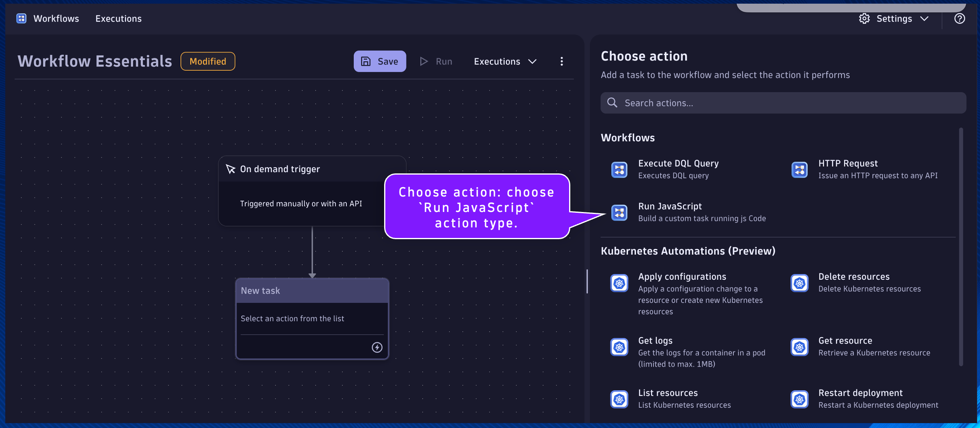Click the Run JavaScript icon
Viewport: 980px width, 428px height.
pyautogui.click(x=619, y=213)
